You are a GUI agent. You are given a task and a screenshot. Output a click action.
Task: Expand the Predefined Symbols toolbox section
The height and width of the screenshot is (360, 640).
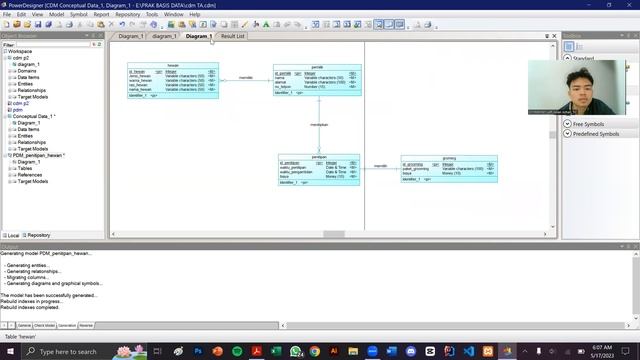pyautogui.click(x=567, y=134)
